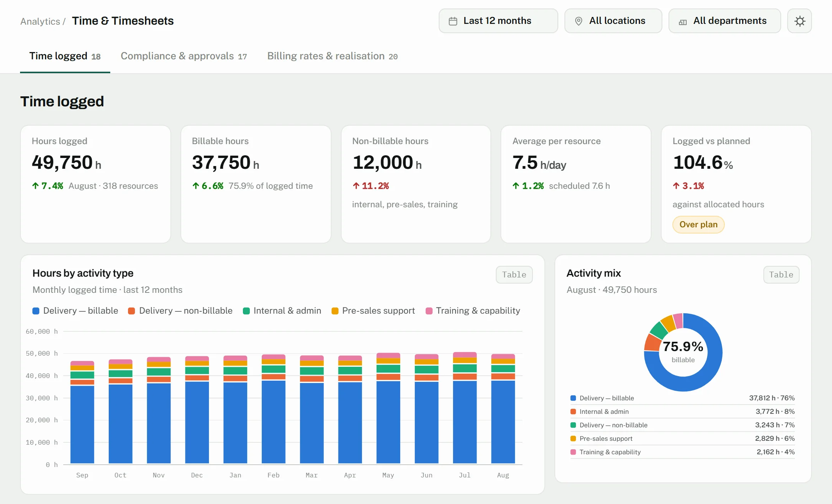
Task: Switch to the Time logged tab
Action: 65,56
